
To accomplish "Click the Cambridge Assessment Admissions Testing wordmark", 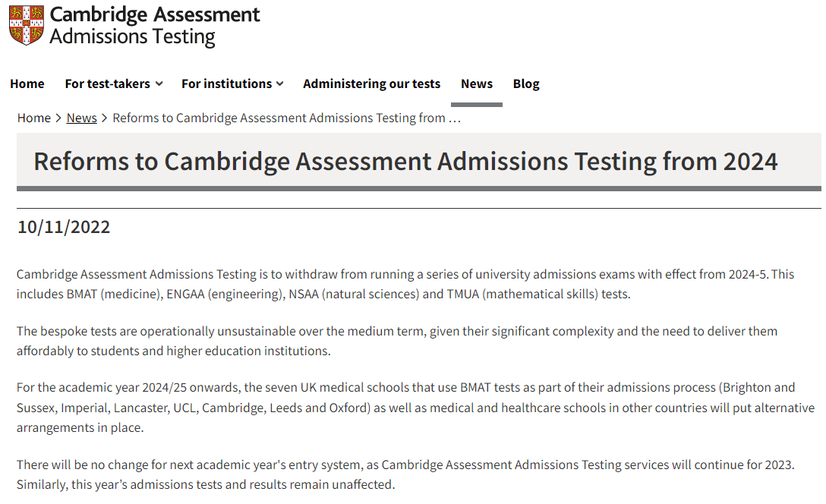I will tap(154, 26).
